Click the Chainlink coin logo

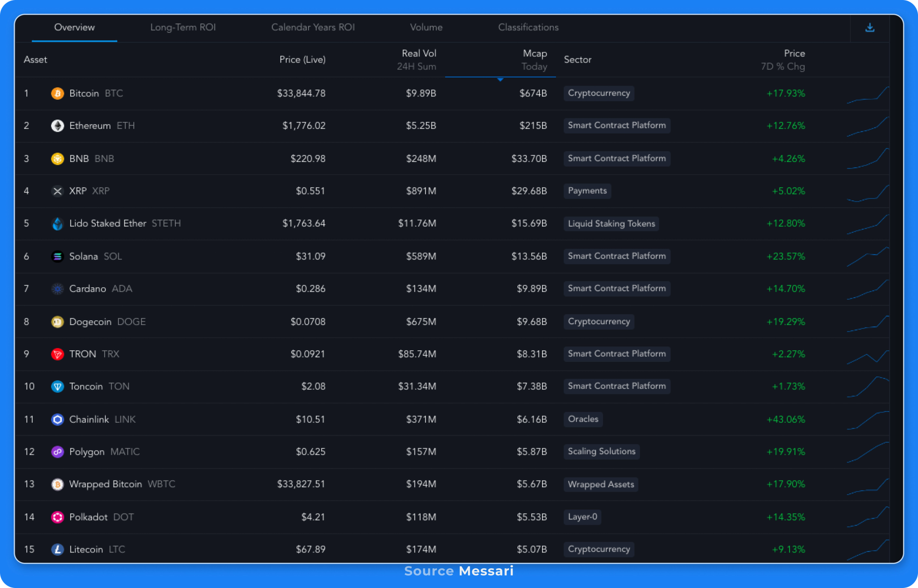pos(57,419)
